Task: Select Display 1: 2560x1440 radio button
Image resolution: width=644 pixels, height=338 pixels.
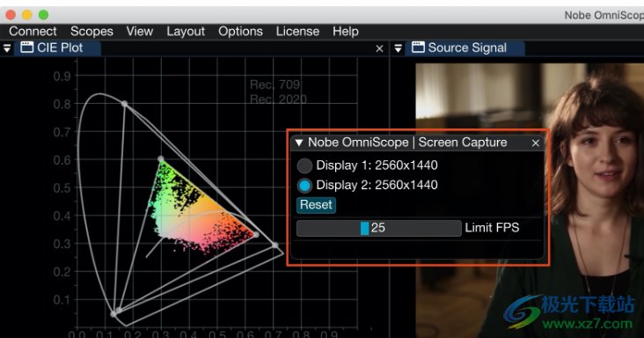Action: click(x=304, y=166)
